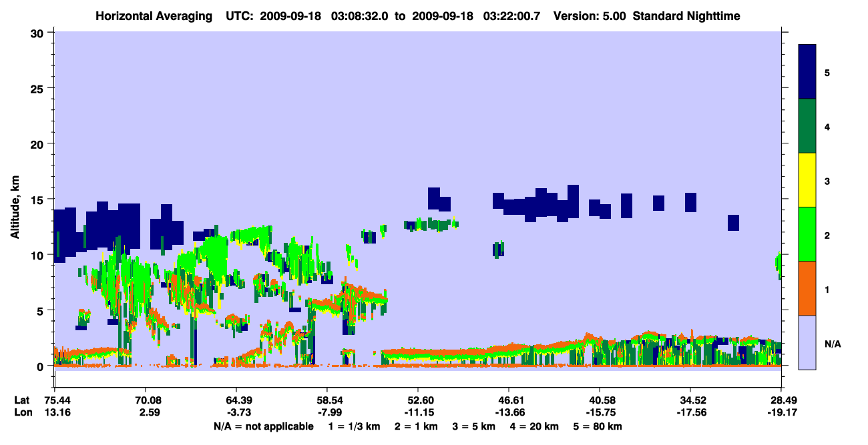868x445 pixels.
Task: Click longitude value '-15.75'
Action: [600, 413]
